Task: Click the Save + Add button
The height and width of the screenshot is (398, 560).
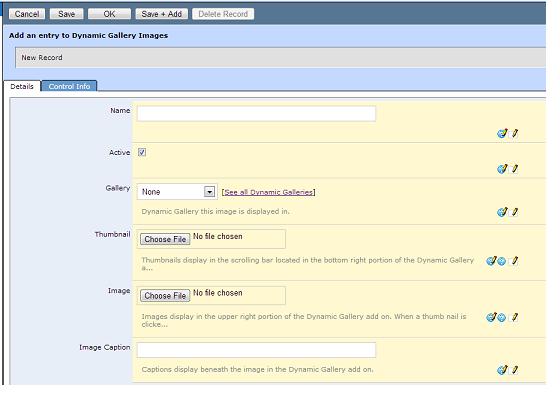Action: pos(161,14)
